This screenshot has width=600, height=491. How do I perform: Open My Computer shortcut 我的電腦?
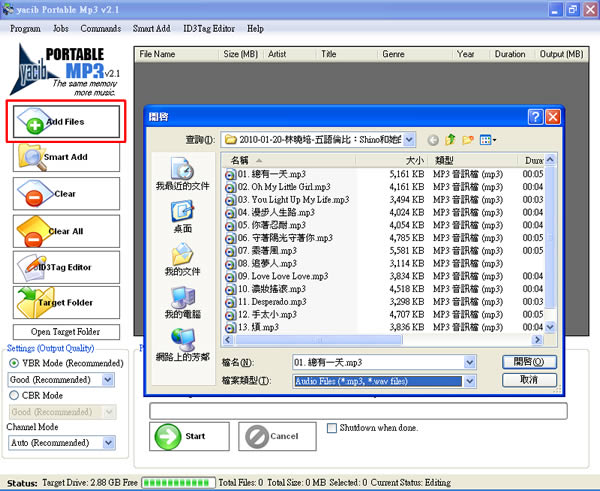click(x=183, y=302)
